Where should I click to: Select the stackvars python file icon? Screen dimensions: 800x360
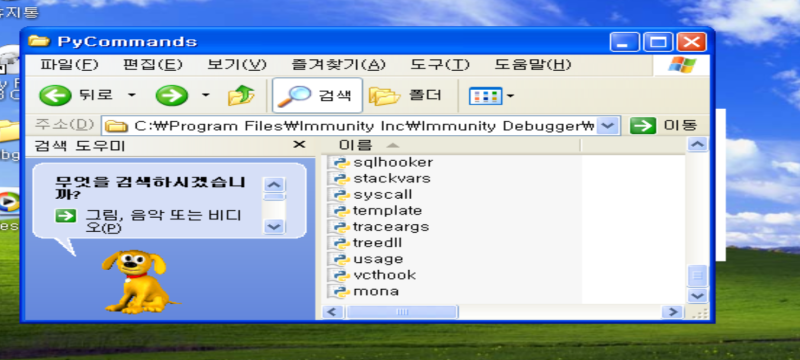pyautogui.click(x=339, y=179)
